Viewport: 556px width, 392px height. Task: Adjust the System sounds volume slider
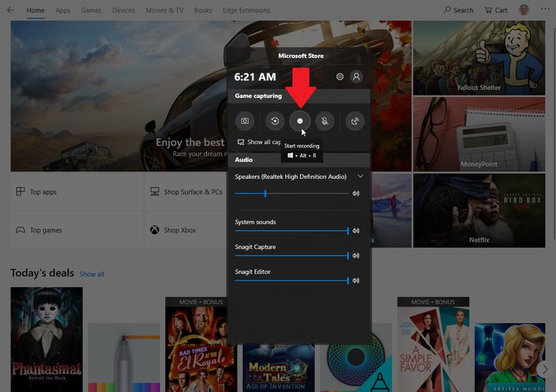(291, 231)
